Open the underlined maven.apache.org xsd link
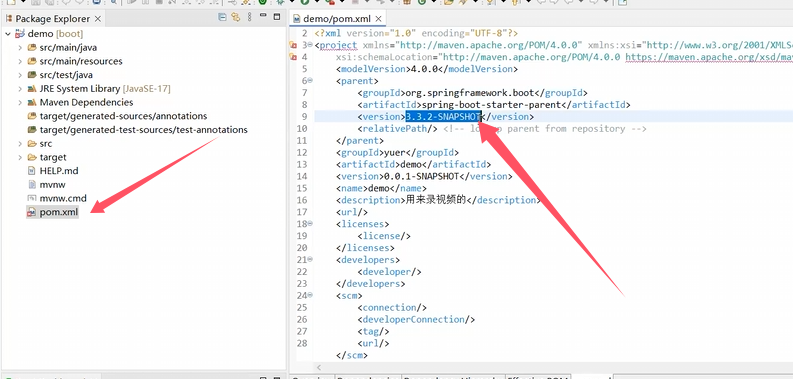 pos(709,57)
